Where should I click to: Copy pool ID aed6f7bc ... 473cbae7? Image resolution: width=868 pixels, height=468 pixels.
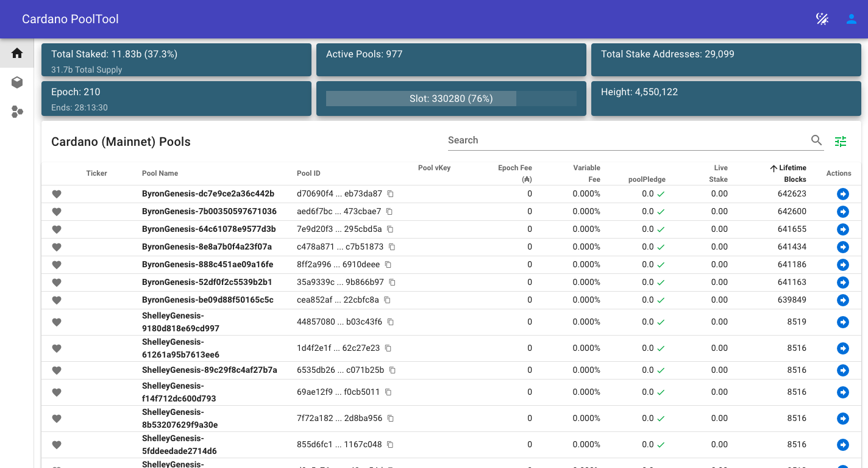tap(390, 212)
